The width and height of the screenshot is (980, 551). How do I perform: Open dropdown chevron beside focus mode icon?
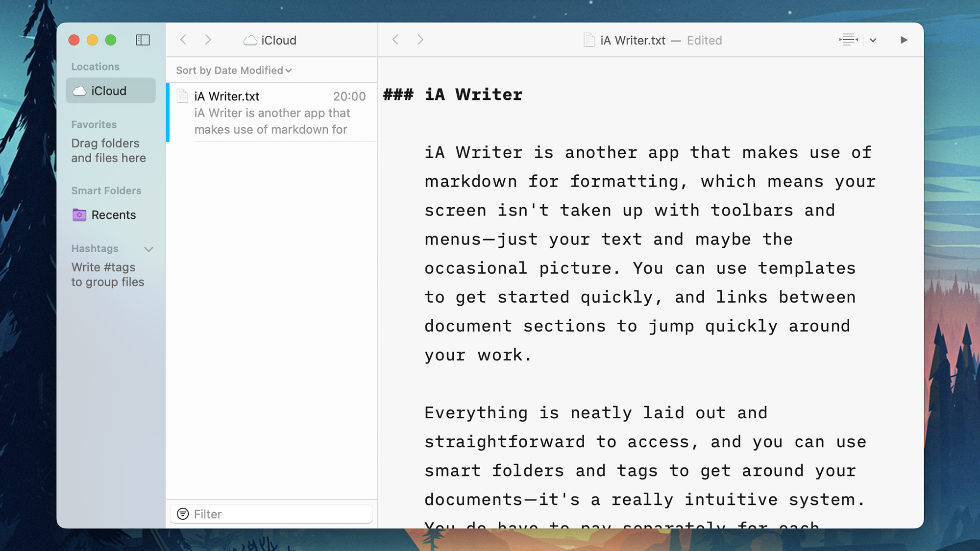point(873,40)
